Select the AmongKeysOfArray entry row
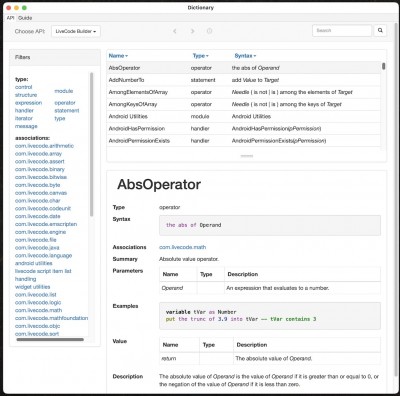 (x=244, y=104)
